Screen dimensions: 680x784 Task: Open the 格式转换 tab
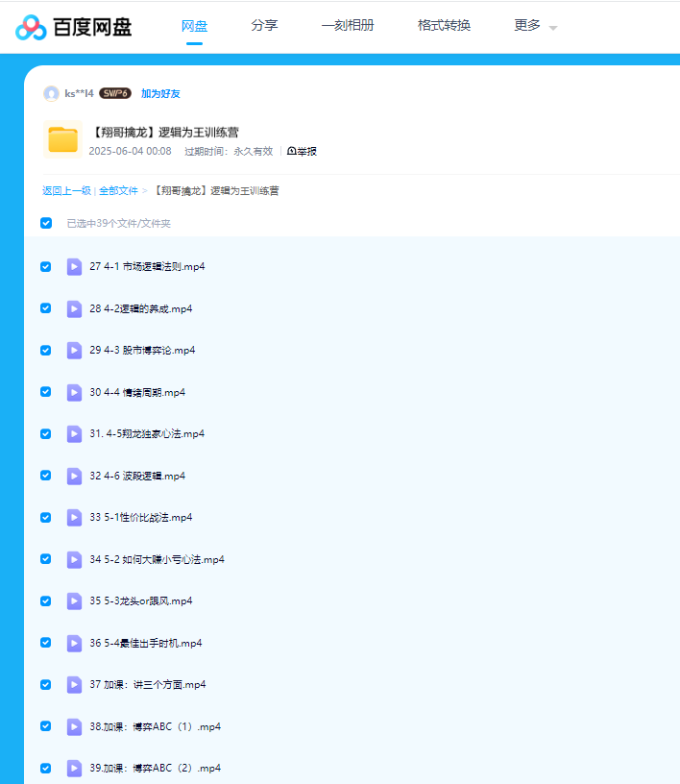tap(444, 26)
